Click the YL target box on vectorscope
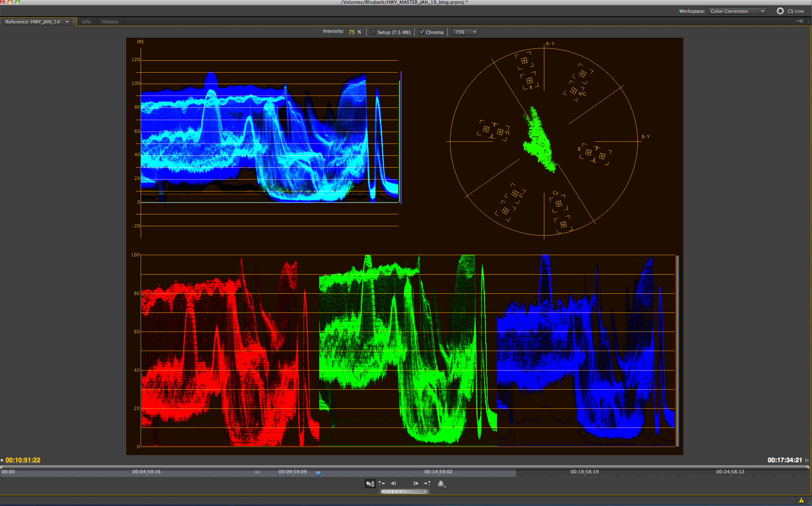 (500, 132)
